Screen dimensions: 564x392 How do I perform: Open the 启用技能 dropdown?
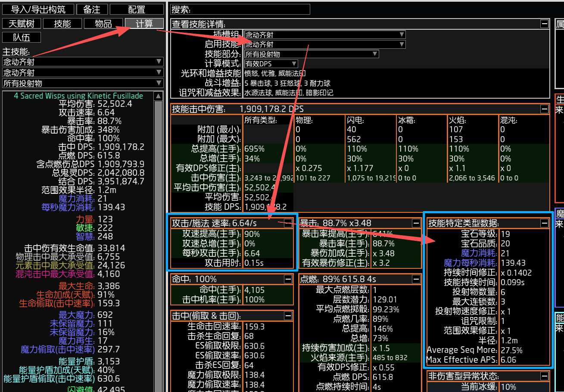325,44
